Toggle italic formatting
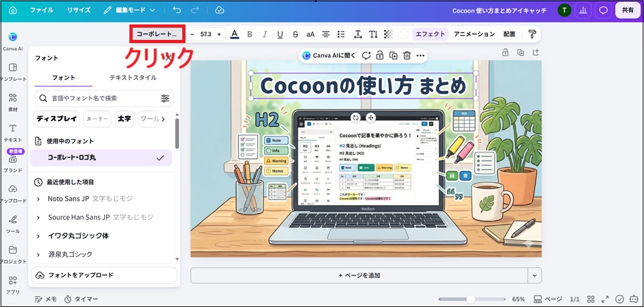This screenshot has width=644, height=307. (x=265, y=35)
